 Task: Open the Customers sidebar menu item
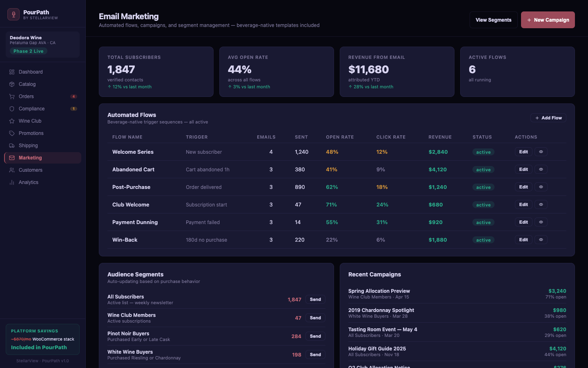30,170
